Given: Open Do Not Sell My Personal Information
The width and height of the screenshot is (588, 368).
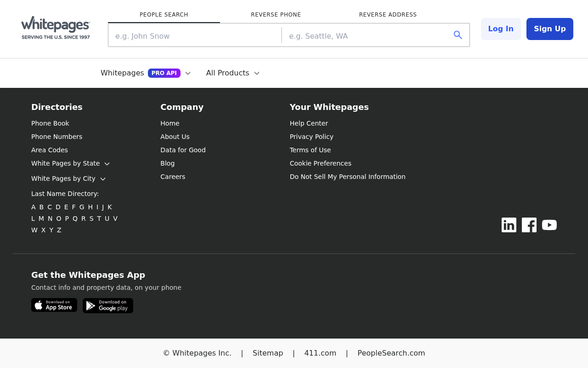Looking at the screenshot, I should 348,177.
